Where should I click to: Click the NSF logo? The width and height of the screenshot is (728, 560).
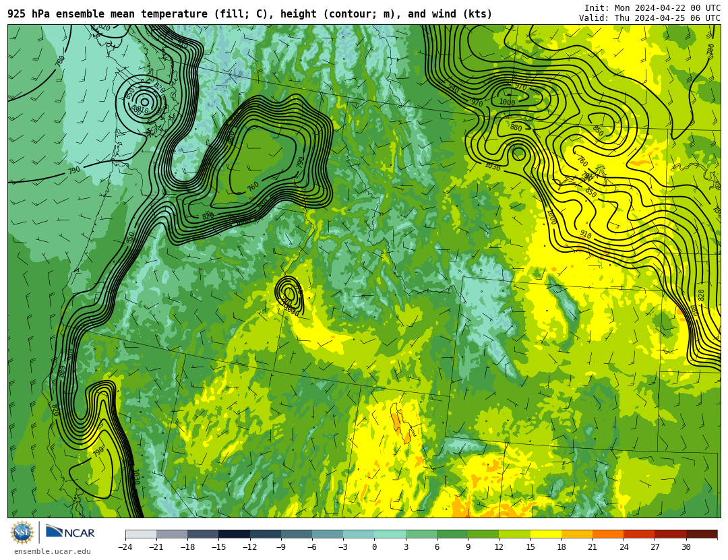click(x=22, y=532)
